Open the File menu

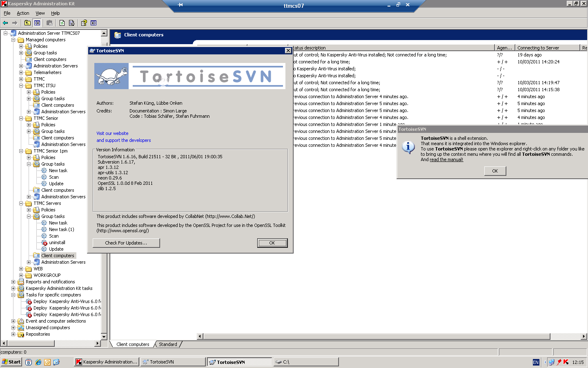(x=7, y=13)
